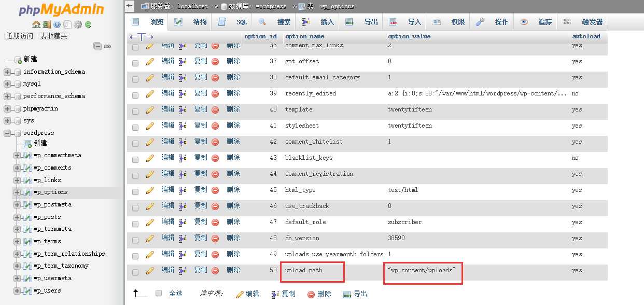Sort by option_name column header
Screen dimensions: 644x305
[x=305, y=36]
